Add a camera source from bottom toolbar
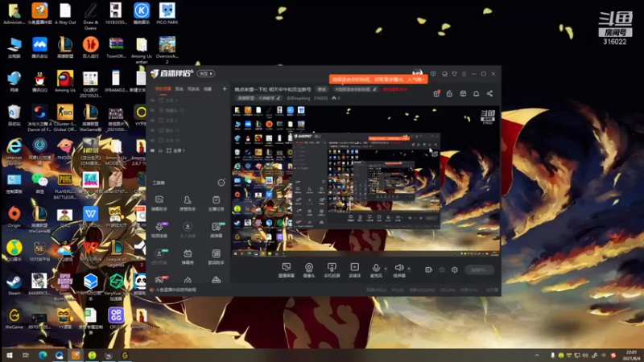This screenshot has width=644, height=362. click(309, 270)
